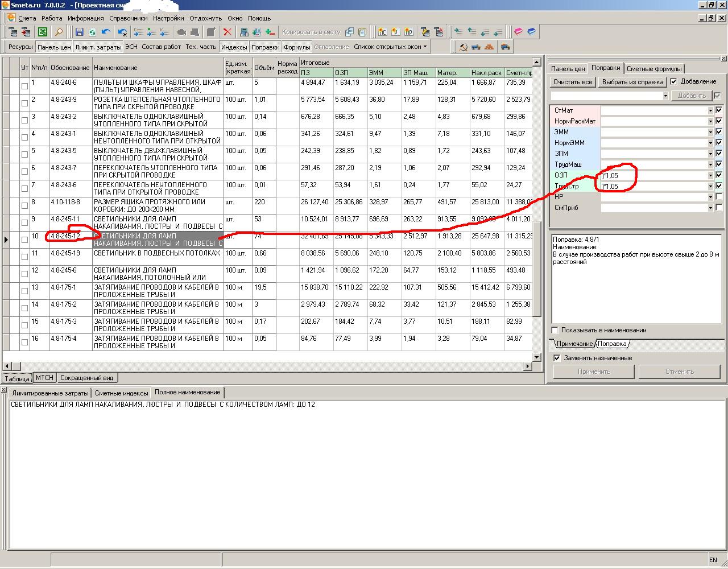Tick the checkbox in row 8 (4.10-118-8)

coord(24,206)
